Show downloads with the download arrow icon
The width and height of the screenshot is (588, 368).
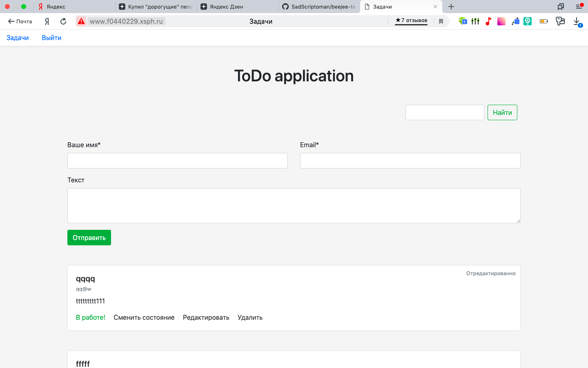(x=577, y=22)
